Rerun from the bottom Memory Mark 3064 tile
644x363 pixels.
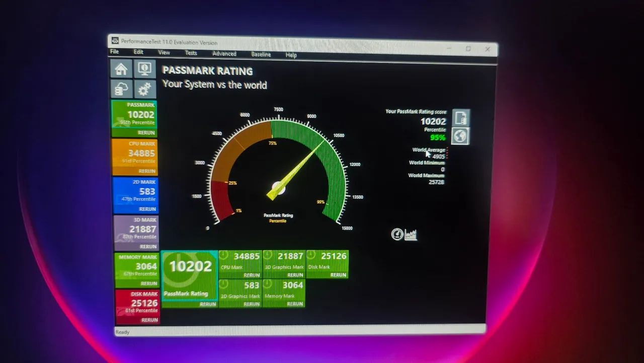pyautogui.click(x=295, y=304)
